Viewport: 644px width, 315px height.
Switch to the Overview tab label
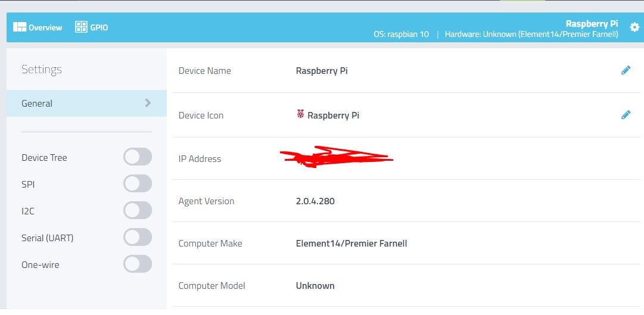(x=45, y=27)
